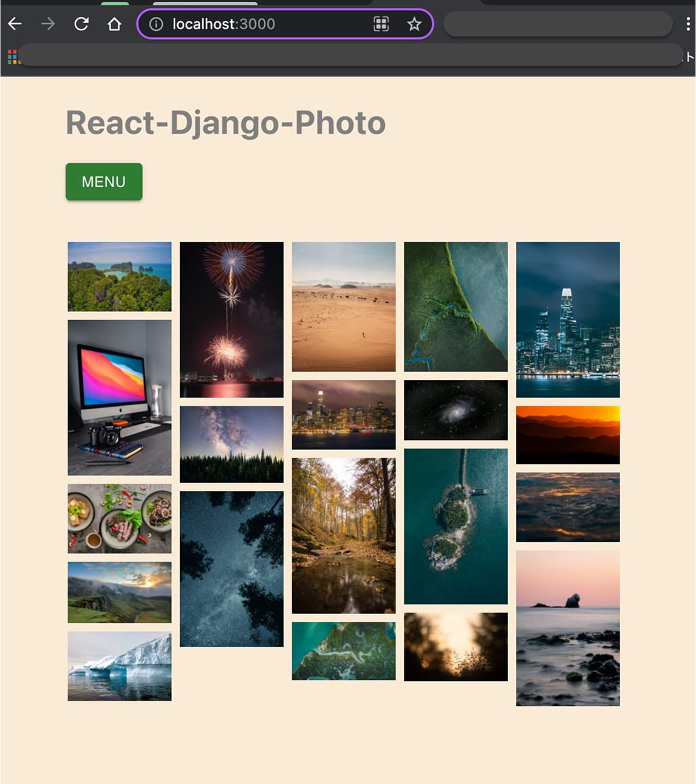The height and width of the screenshot is (784, 696).
Task: Open the fireworks photo thumbnail
Action: tap(231, 320)
